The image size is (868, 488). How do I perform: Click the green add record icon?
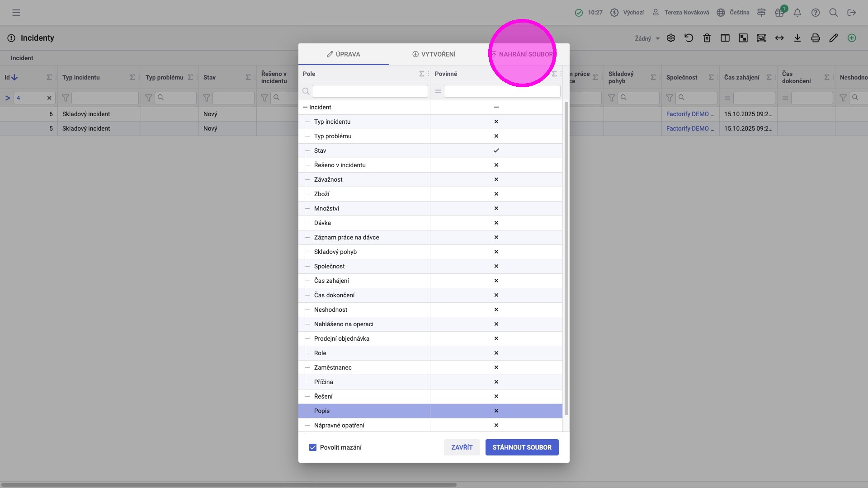(x=852, y=38)
